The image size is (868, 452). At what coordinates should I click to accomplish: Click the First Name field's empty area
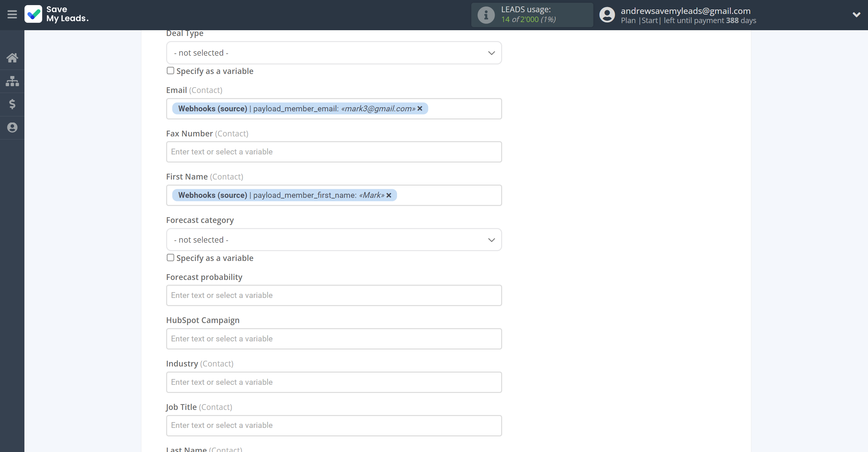pyautogui.click(x=449, y=195)
